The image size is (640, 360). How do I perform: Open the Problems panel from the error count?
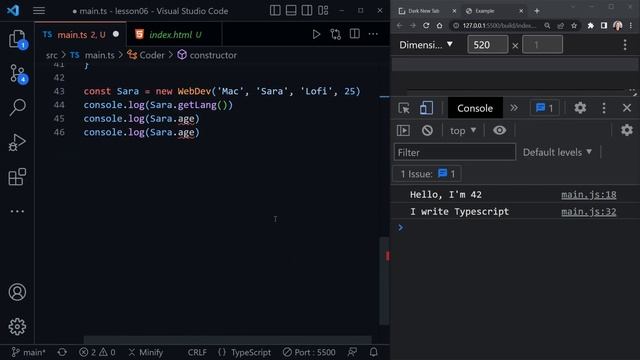point(97,352)
